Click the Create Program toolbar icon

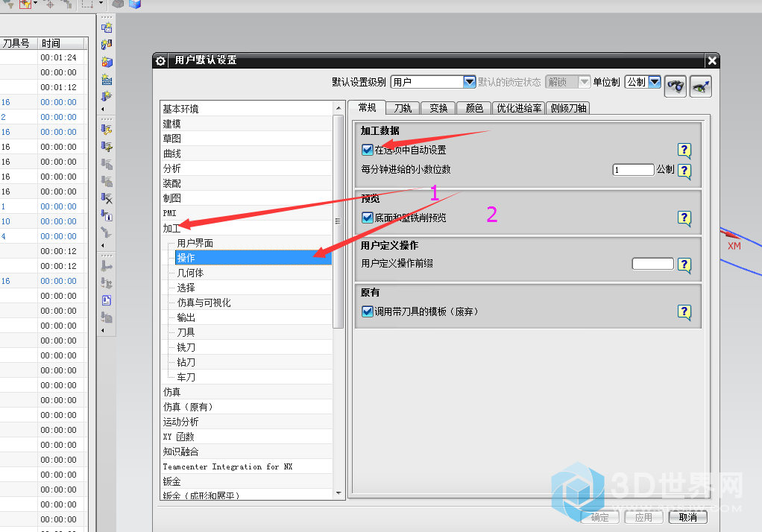(107, 28)
